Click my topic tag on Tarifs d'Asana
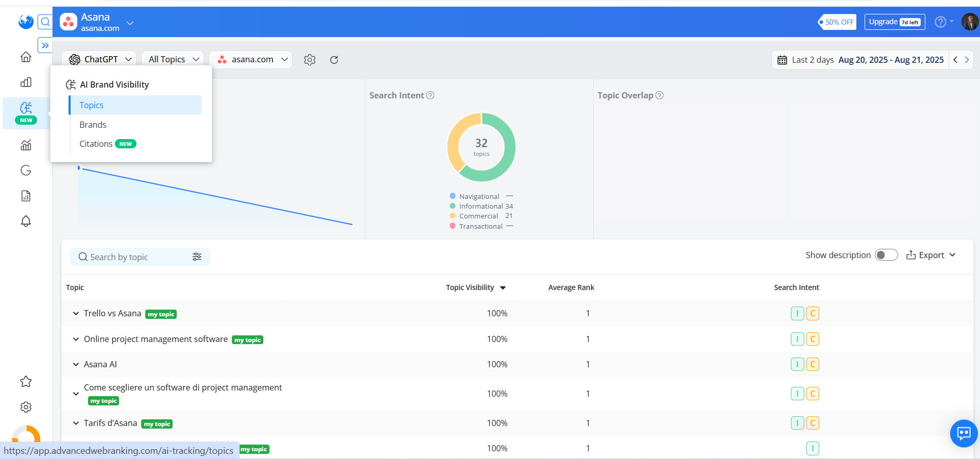The width and height of the screenshot is (980, 459). (x=157, y=424)
